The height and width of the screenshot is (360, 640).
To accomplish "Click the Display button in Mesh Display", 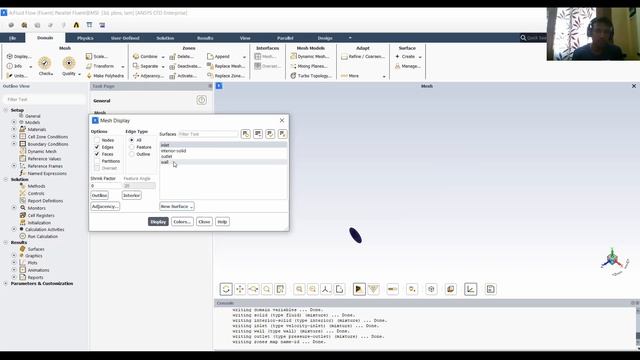I will pos(158,222).
